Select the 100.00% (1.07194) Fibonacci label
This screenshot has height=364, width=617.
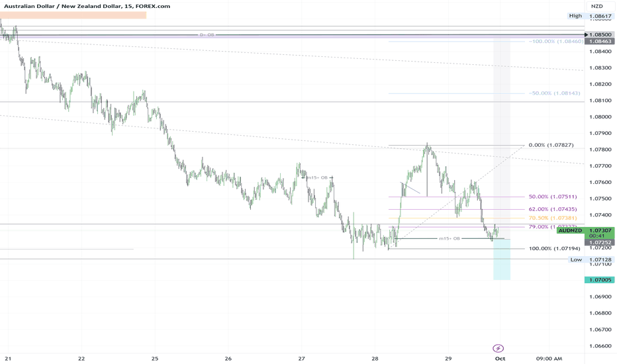554,249
